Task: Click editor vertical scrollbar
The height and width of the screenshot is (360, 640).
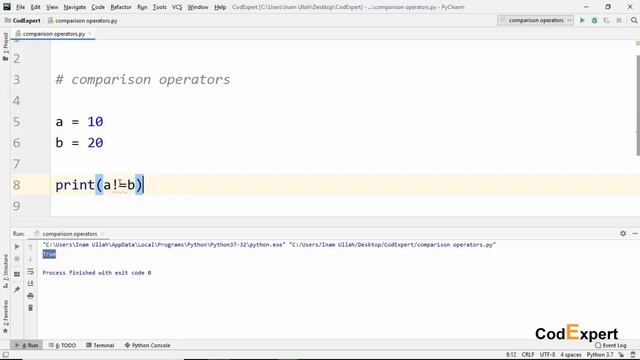Action: (x=638, y=105)
